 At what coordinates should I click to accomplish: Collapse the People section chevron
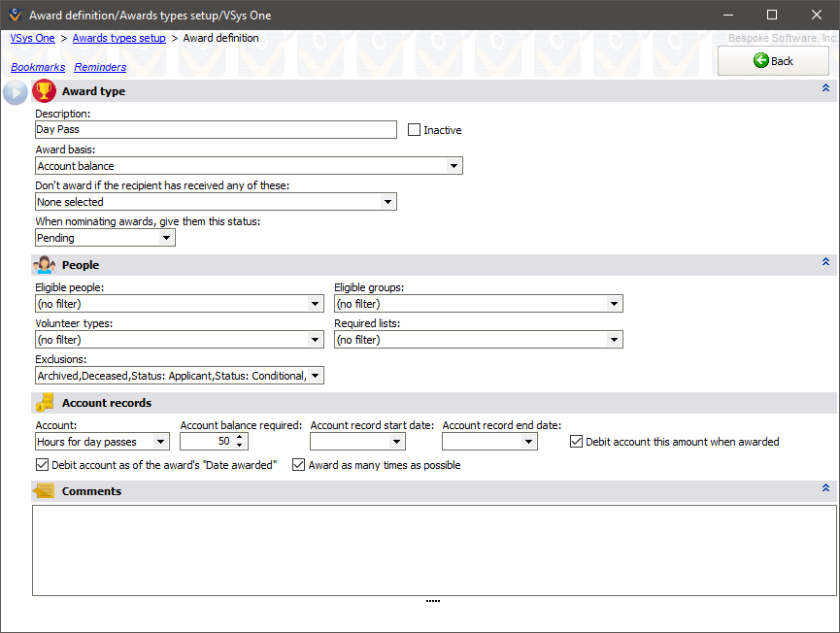(825, 262)
